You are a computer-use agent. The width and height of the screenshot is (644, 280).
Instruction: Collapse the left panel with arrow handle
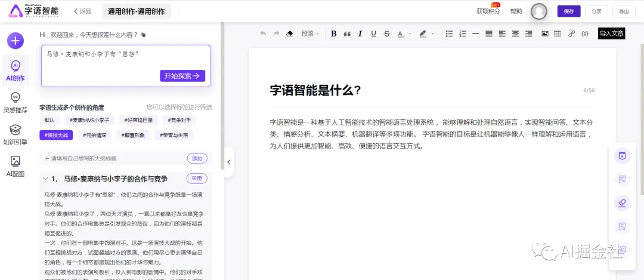coord(229,162)
